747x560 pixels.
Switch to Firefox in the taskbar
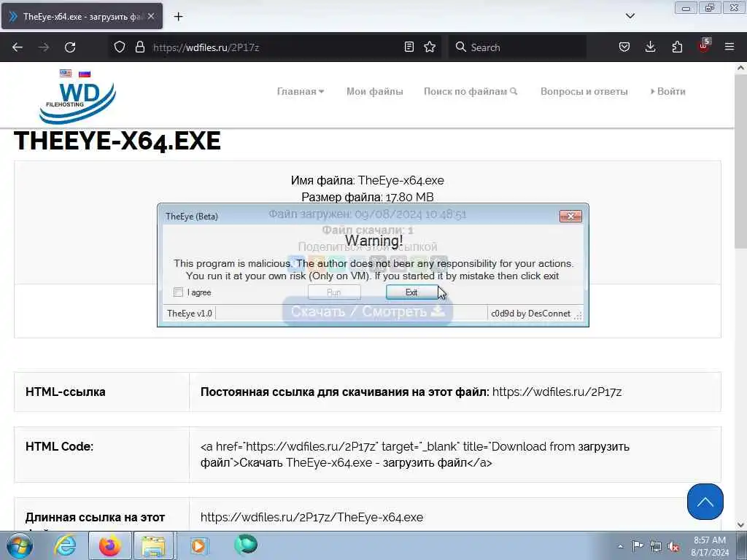109,545
